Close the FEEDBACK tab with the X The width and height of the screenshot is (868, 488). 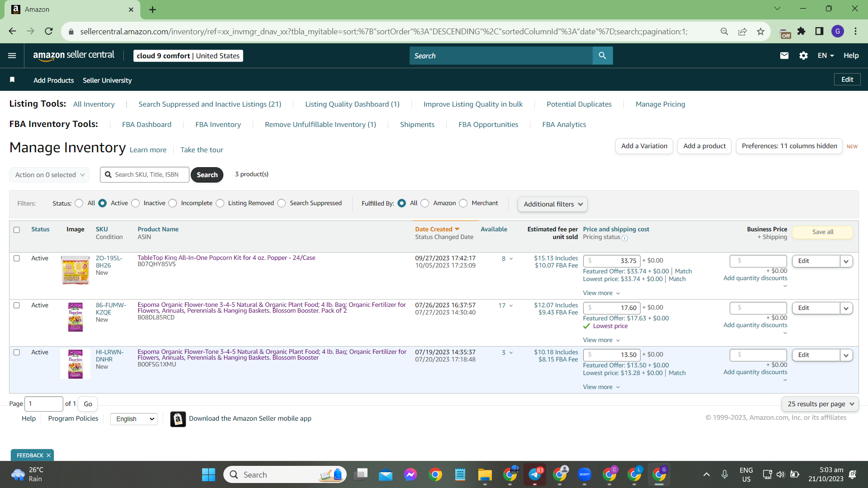click(x=48, y=455)
